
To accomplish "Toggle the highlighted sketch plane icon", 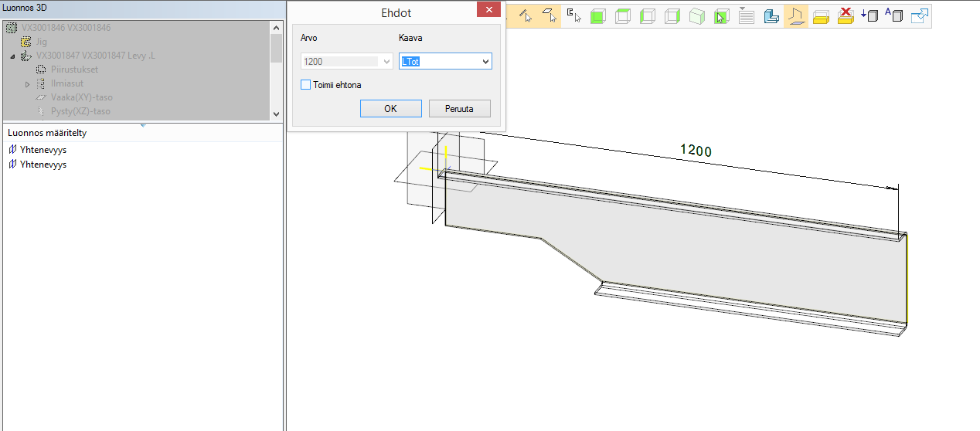I will [795, 16].
